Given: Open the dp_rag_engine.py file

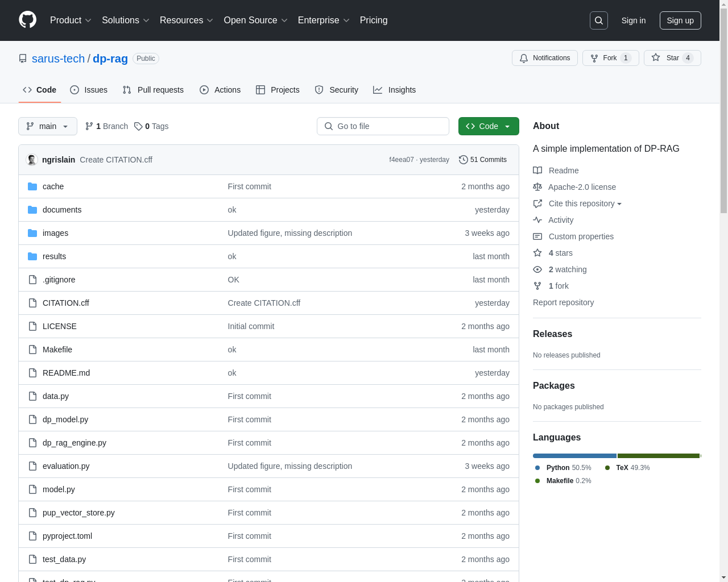Looking at the screenshot, I should click(x=75, y=443).
